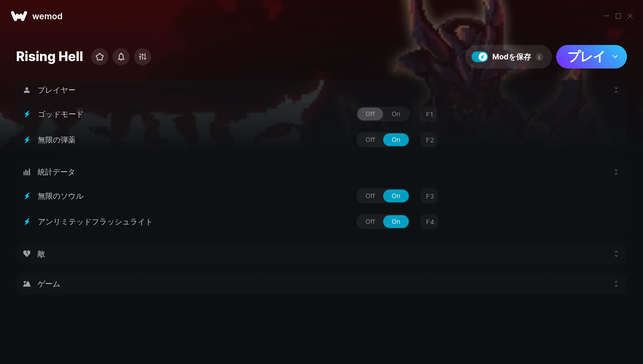Viewport: 643px width, 364px height.
Task: Click the broken heart icon for 敵
Action: pos(27,253)
